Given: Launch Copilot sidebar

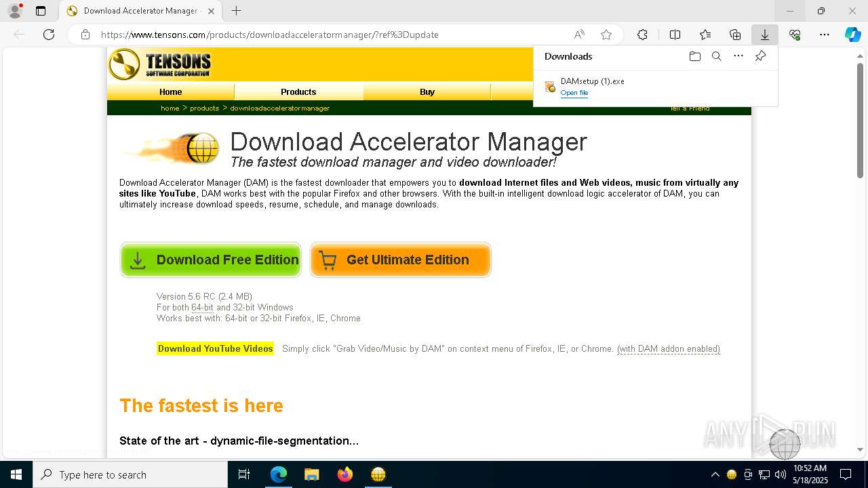Looking at the screenshot, I should tap(853, 35).
